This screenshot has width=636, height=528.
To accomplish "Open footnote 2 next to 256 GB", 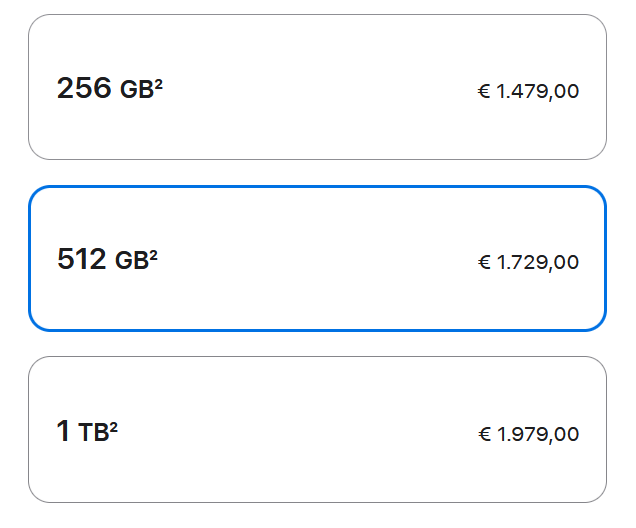I will pyautogui.click(x=158, y=83).
